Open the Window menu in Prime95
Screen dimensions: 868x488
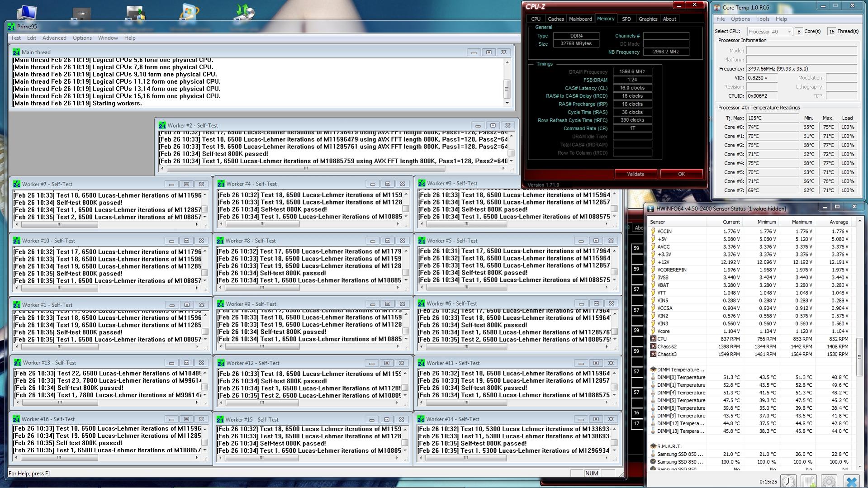pos(108,38)
